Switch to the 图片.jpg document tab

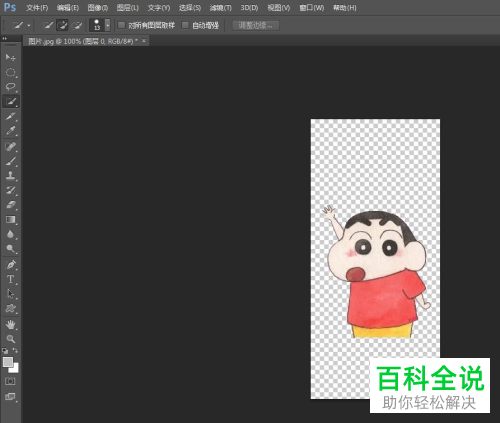click(83, 41)
